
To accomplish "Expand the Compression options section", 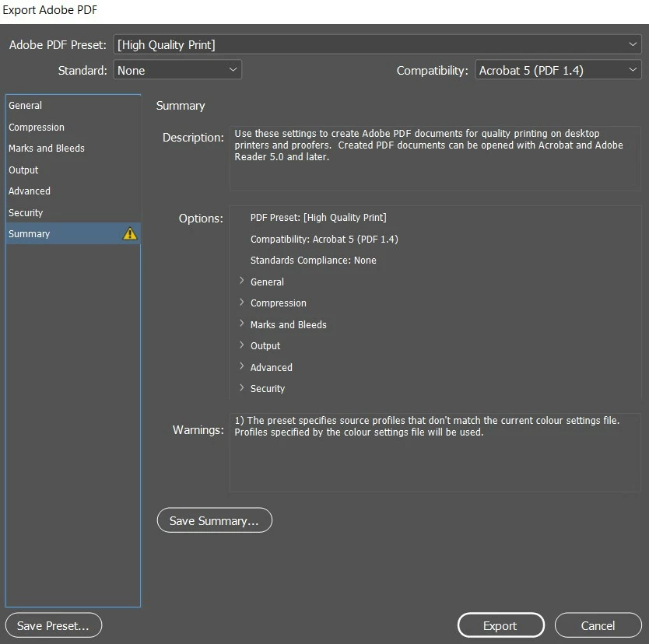I will tap(242, 303).
